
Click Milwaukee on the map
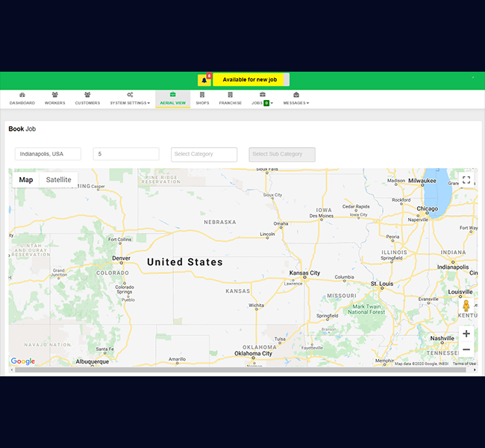pos(422,181)
